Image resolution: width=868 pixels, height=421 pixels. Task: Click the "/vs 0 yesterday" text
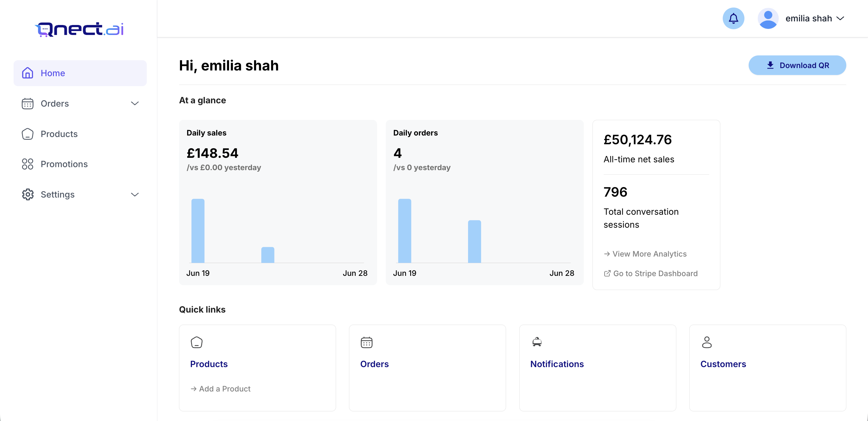[422, 168]
